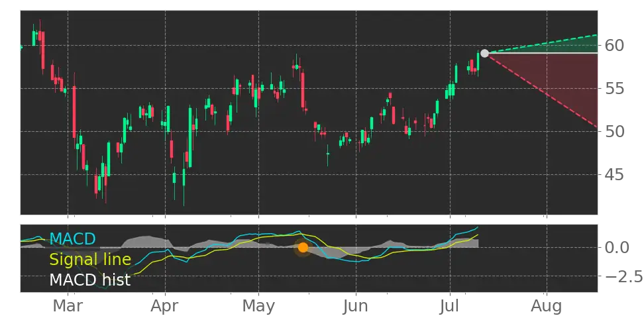
Task: Click the Jun month axis label
Action: [356, 307]
